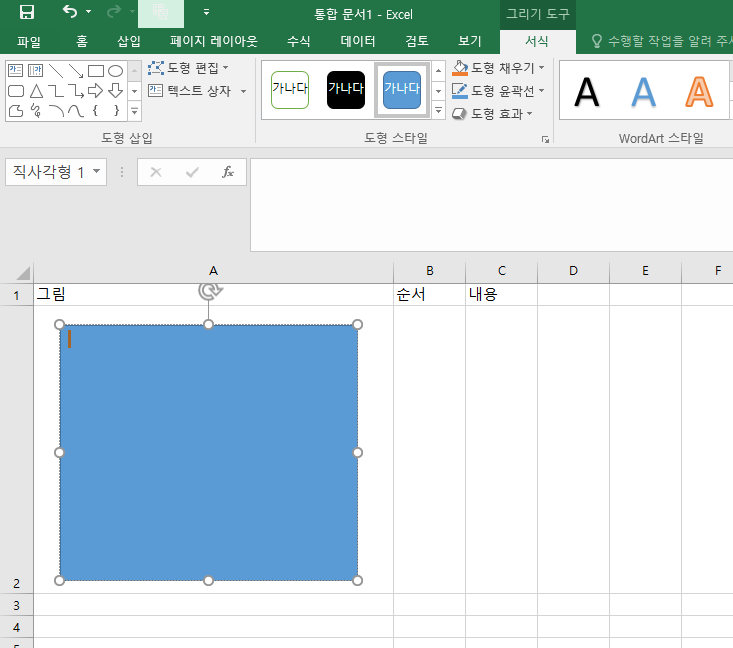The height and width of the screenshot is (648, 733).
Task: Select the scribble shape tool
Action: (36, 111)
